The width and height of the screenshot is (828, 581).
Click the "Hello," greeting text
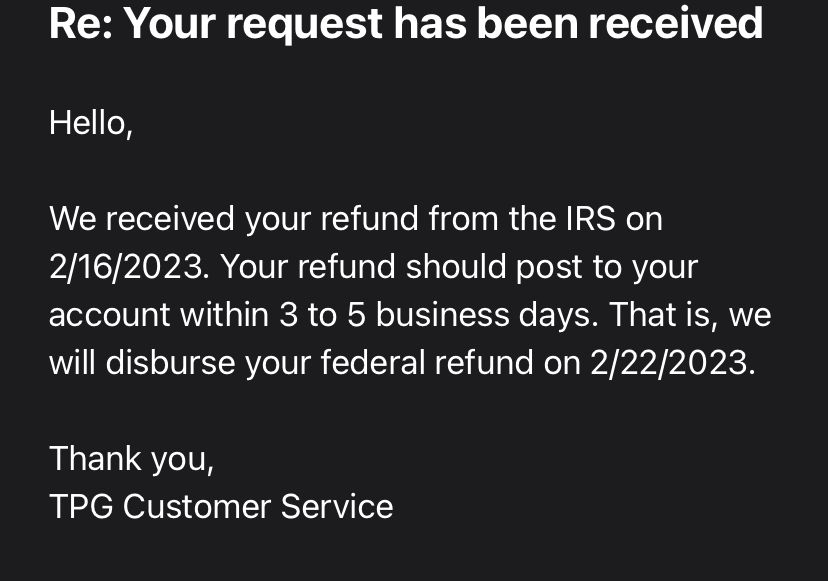90,122
